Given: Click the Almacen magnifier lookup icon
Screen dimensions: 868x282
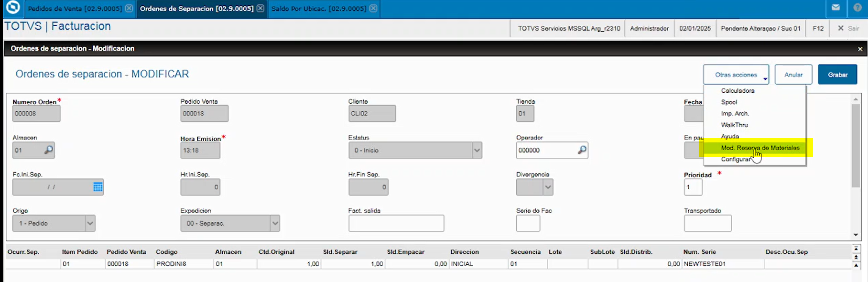Looking at the screenshot, I should [x=49, y=150].
